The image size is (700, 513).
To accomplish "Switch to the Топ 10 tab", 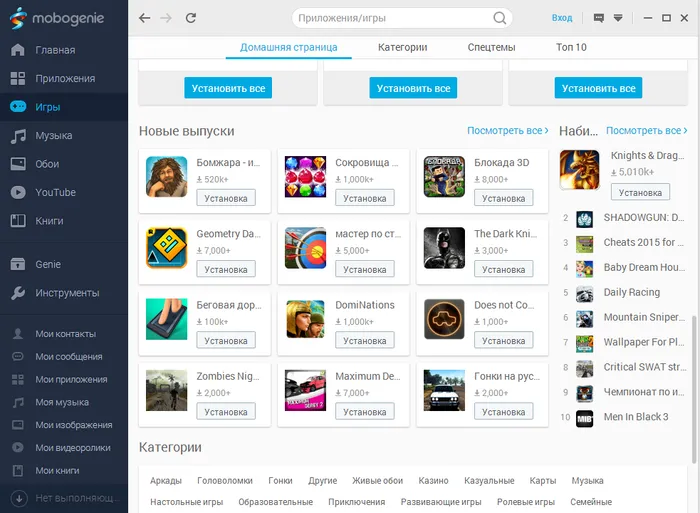I will 571,47.
